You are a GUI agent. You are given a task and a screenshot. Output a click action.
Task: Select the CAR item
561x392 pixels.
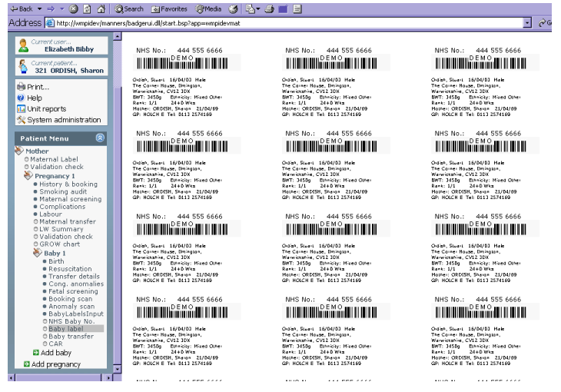[x=55, y=344]
